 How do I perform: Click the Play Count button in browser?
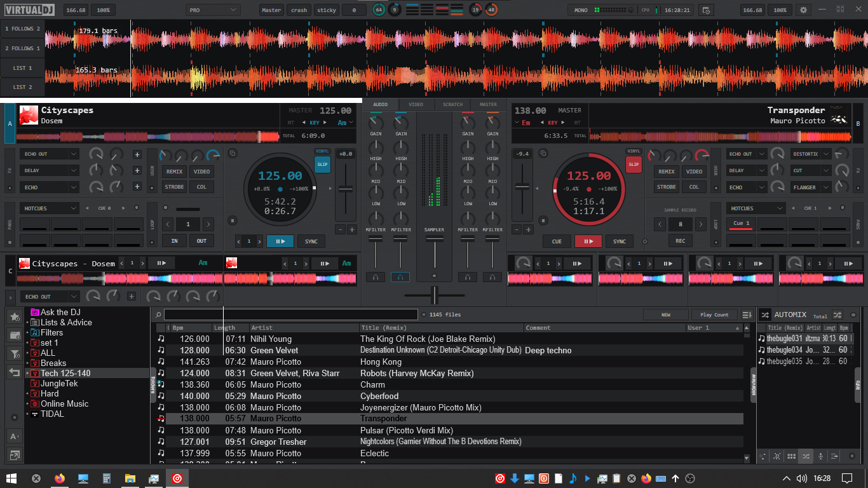[x=715, y=315]
